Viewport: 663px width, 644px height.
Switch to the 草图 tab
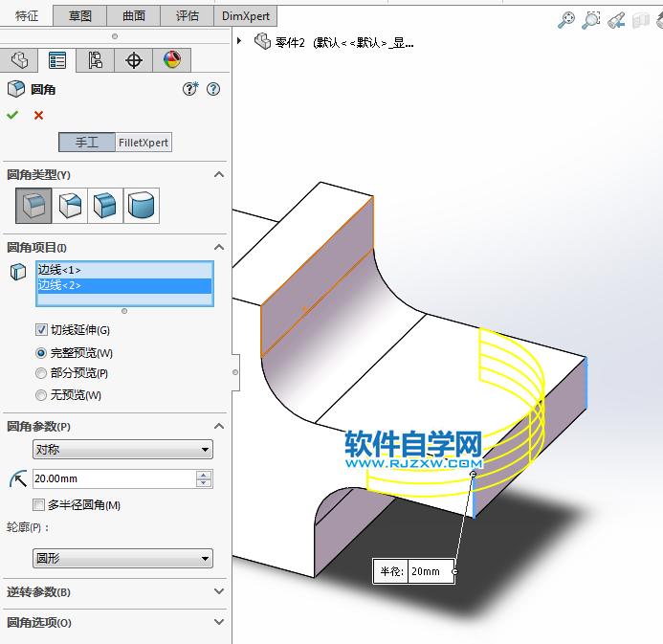pos(80,16)
